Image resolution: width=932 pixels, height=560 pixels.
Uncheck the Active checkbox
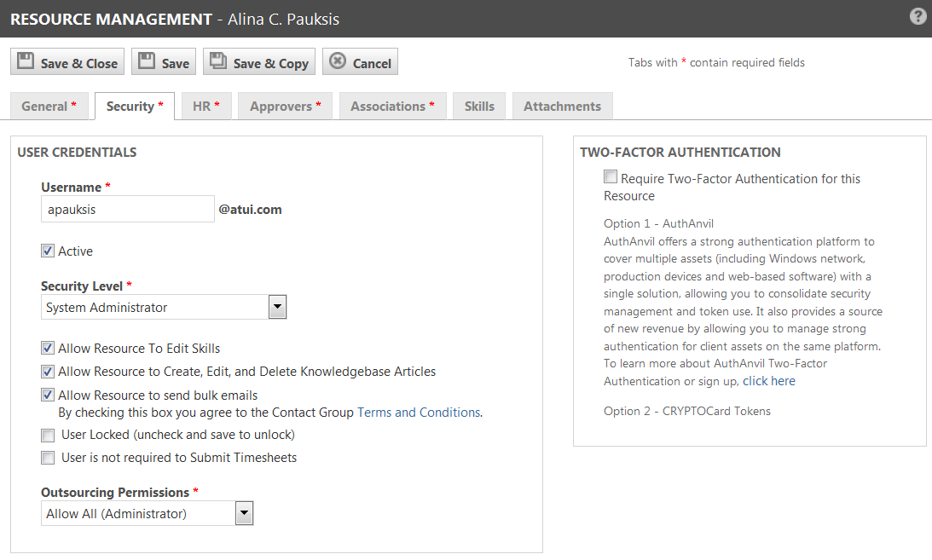click(48, 251)
